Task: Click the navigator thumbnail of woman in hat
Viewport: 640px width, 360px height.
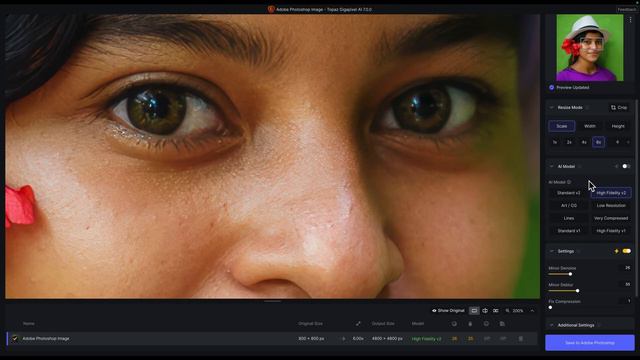Action: 590,48
